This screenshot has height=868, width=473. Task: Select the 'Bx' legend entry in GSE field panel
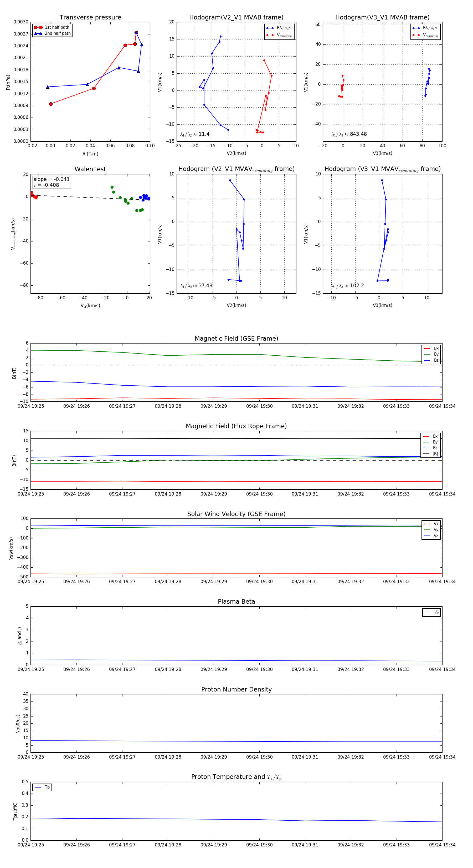(x=431, y=349)
